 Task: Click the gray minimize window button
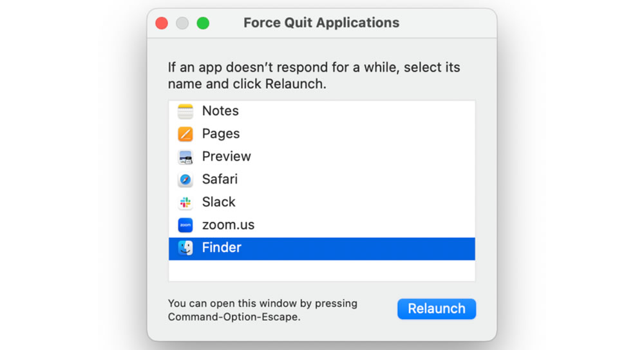pyautogui.click(x=182, y=23)
